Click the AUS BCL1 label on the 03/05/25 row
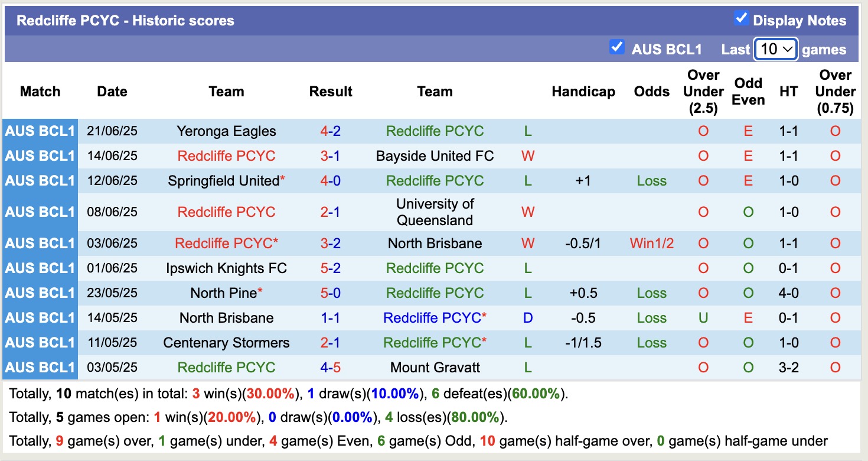 click(40, 367)
